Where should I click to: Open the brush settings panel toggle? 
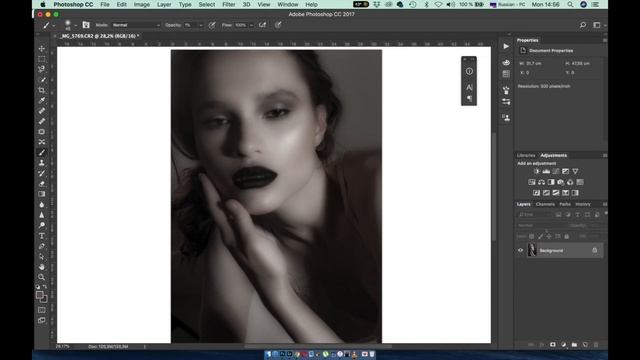point(86,25)
